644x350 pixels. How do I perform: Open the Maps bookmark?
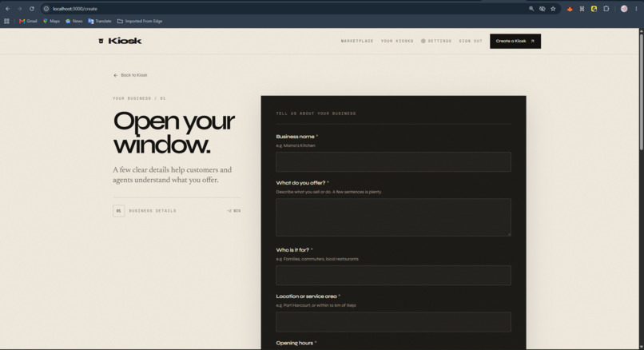pos(51,21)
